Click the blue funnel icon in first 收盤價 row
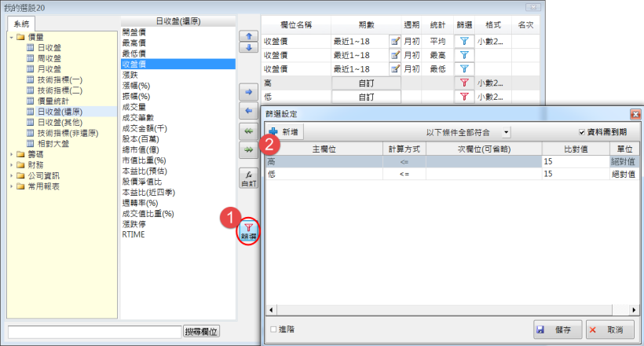 pos(464,40)
